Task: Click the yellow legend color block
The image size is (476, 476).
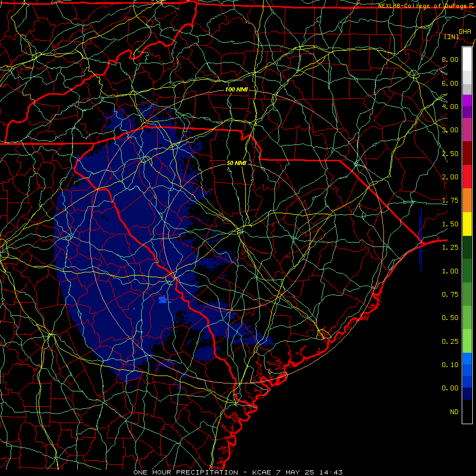Action: point(467,224)
